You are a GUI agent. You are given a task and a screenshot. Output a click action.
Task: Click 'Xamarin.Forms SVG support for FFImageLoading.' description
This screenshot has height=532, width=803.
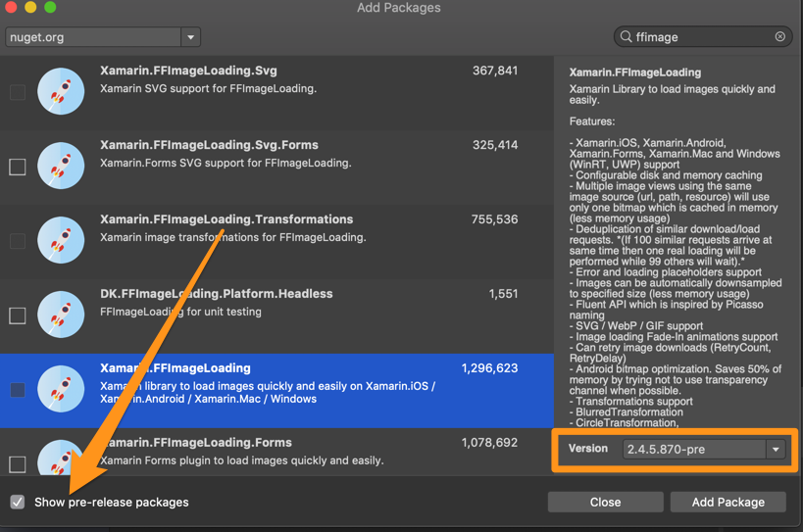[x=226, y=163]
